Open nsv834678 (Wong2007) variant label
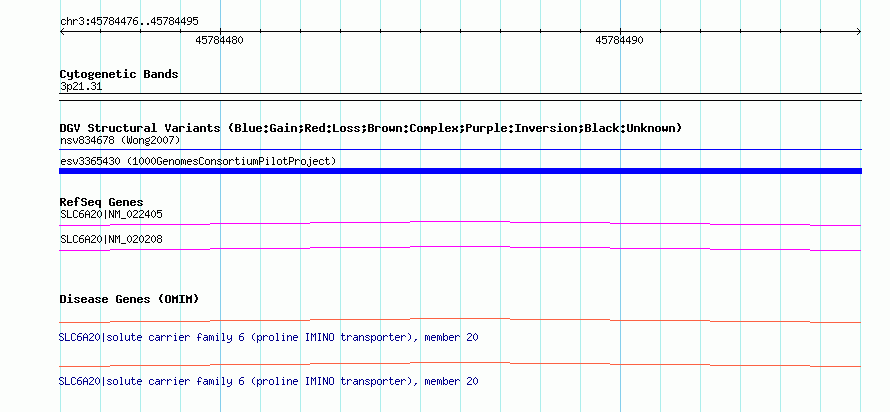 point(120,140)
